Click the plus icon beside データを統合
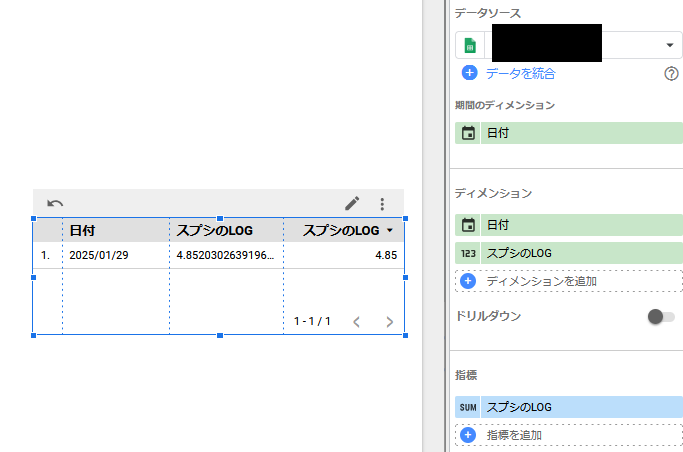 469,73
